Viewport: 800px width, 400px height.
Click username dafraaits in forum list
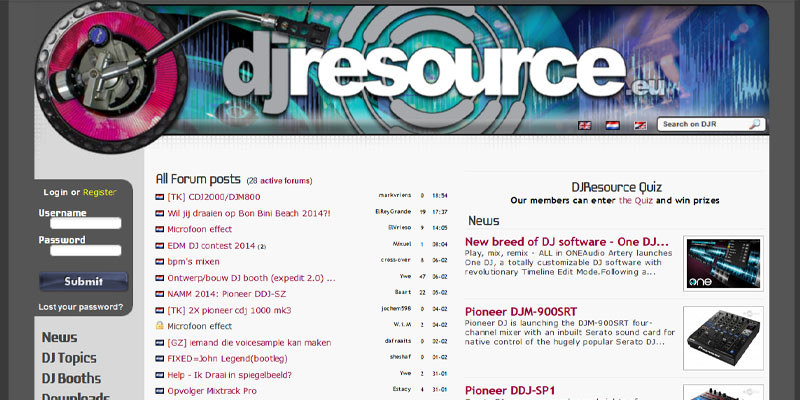(398, 341)
